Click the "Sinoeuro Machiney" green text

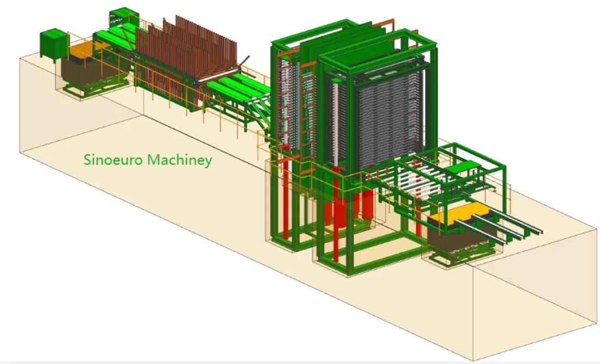148,160
